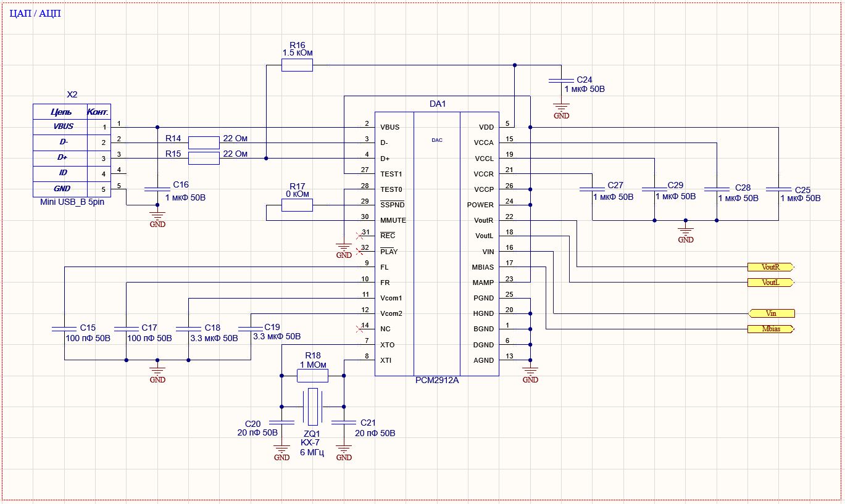Click the Vcom1 pin label on DA1
Viewport: 845px width, 504px height.
[391, 298]
